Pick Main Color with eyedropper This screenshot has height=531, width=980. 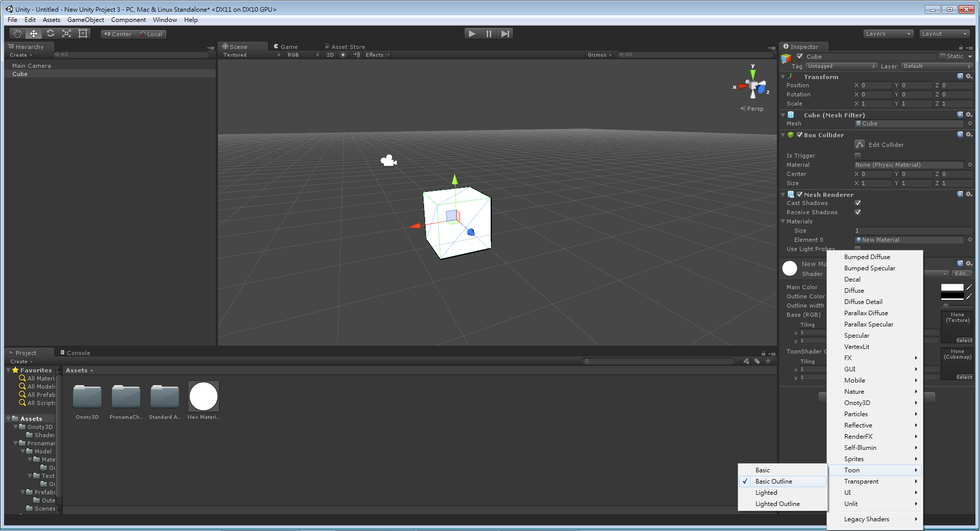click(x=969, y=287)
